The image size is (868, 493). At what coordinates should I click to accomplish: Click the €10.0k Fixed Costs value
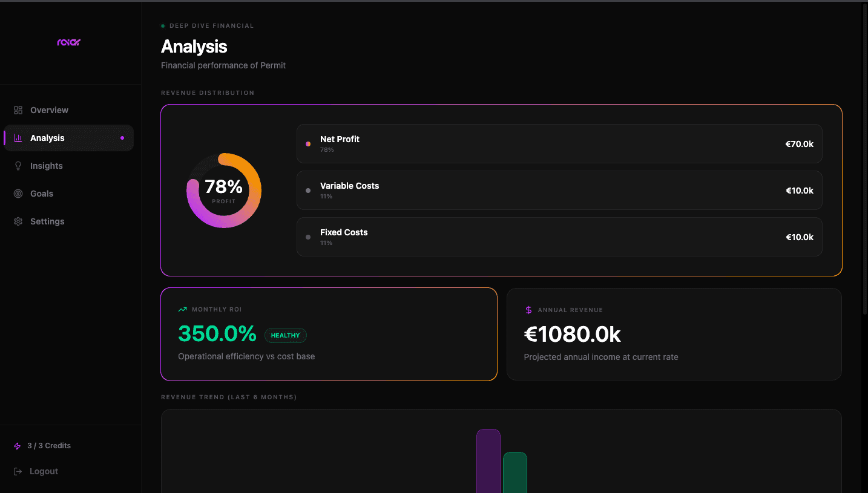click(x=799, y=237)
